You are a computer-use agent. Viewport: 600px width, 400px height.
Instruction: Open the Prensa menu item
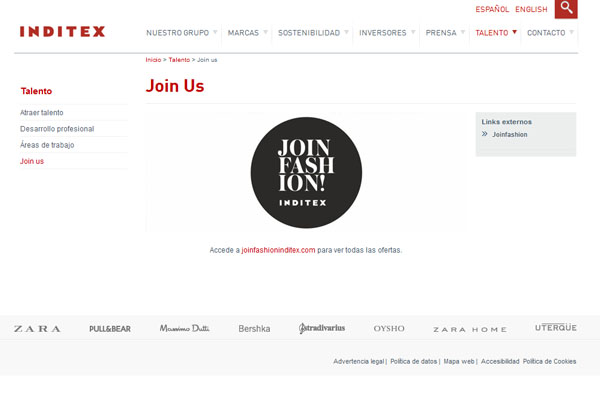click(441, 33)
